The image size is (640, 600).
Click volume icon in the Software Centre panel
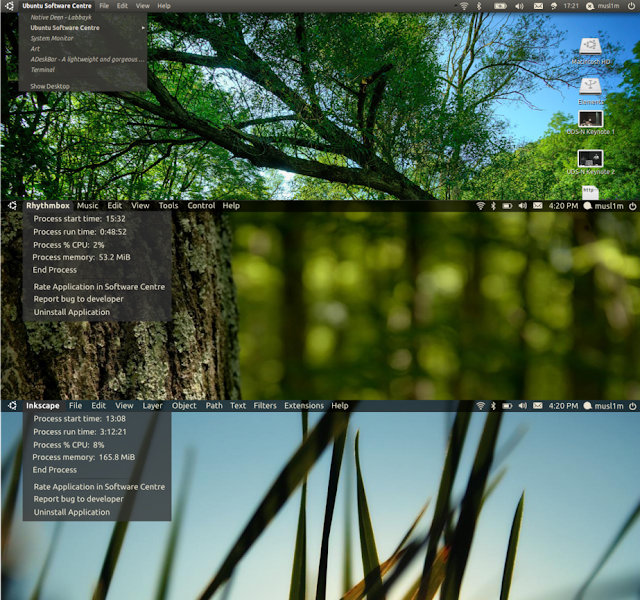(x=519, y=6)
